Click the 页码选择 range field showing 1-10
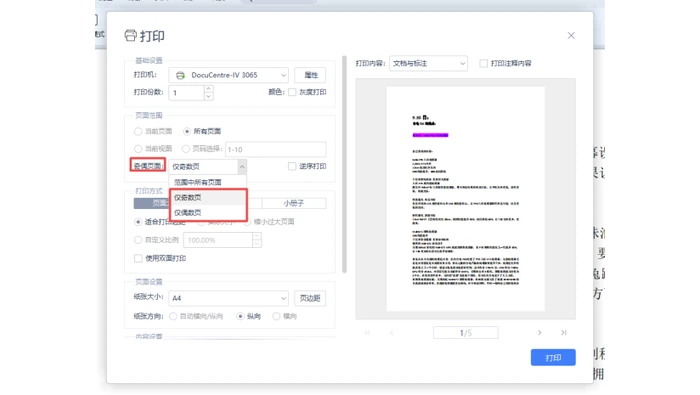 click(275, 150)
